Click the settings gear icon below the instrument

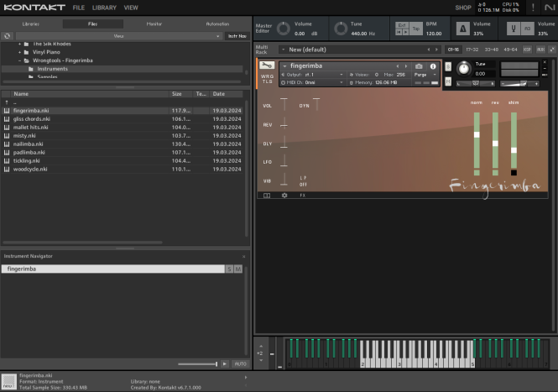pyautogui.click(x=284, y=195)
